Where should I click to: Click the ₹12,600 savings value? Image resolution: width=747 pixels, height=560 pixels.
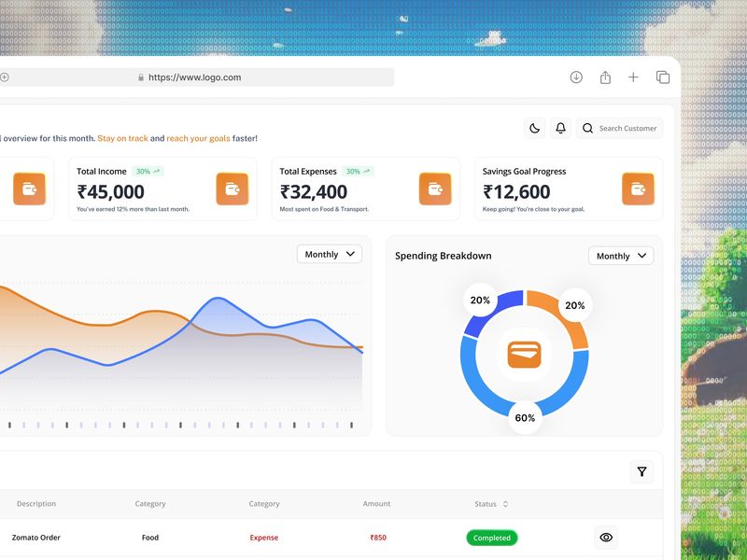(516, 192)
